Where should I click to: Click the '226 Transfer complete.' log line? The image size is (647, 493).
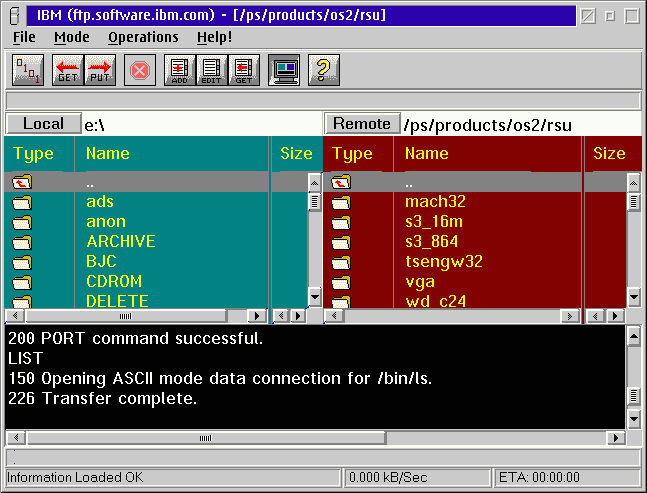[103, 399]
